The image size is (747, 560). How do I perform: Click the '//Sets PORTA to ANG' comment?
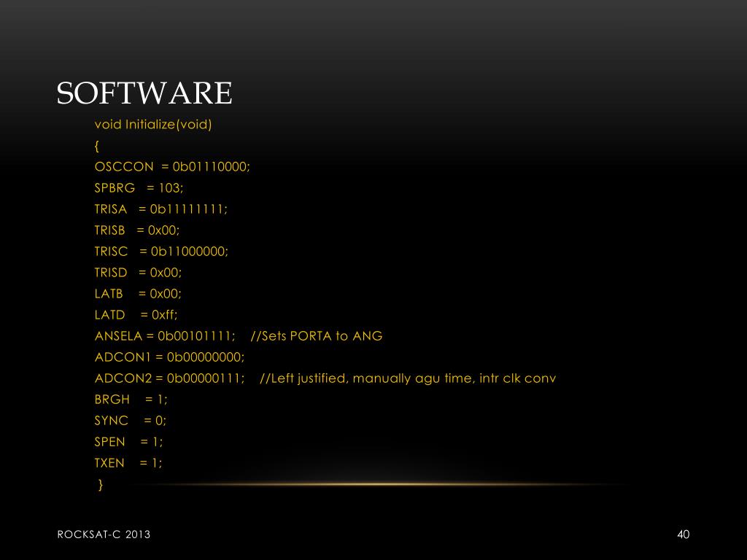(317, 336)
